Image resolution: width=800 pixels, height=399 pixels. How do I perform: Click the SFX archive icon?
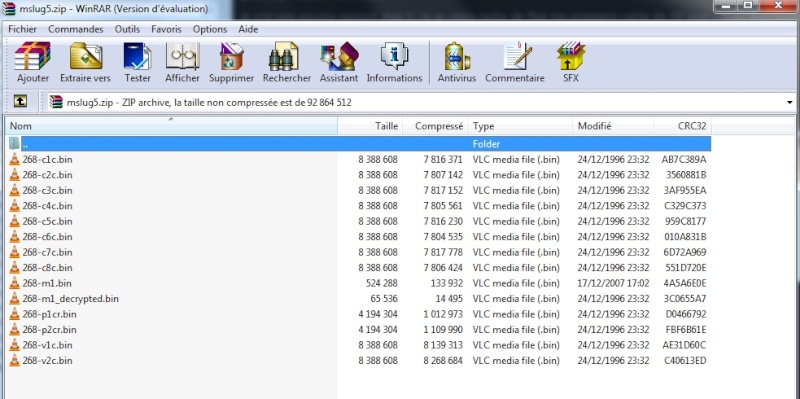pos(570,56)
